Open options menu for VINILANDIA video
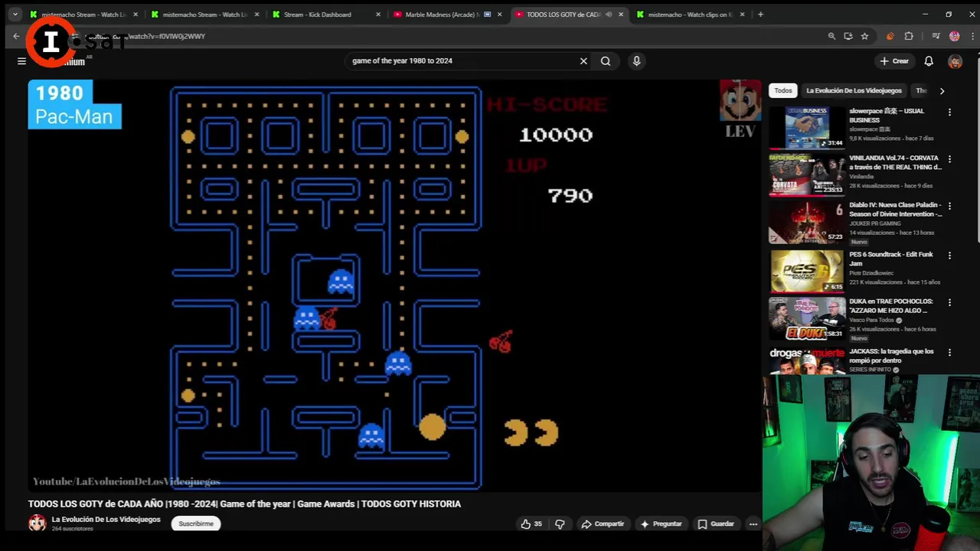This screenshot has height=551, width=980. (x=949, y=159)
